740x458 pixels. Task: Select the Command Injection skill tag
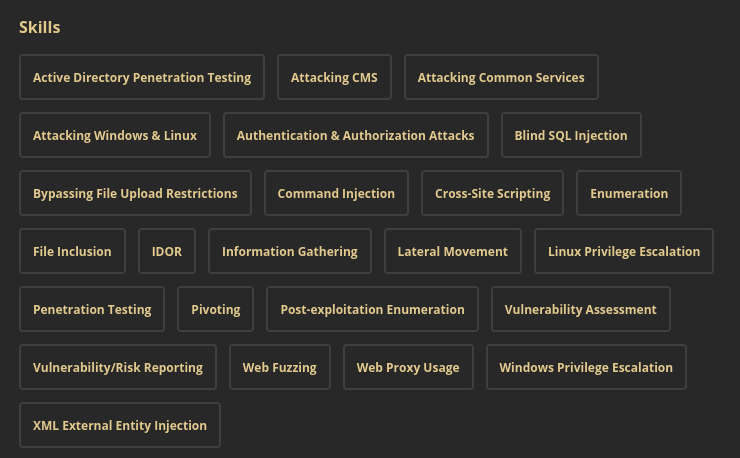(336, 193)
